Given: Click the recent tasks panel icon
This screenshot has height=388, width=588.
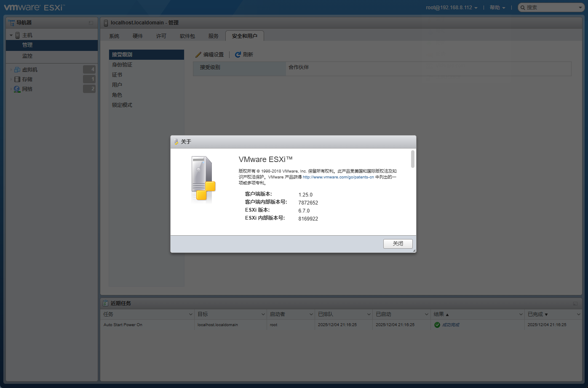Looking at the screenshot, I should click(106, 303).
